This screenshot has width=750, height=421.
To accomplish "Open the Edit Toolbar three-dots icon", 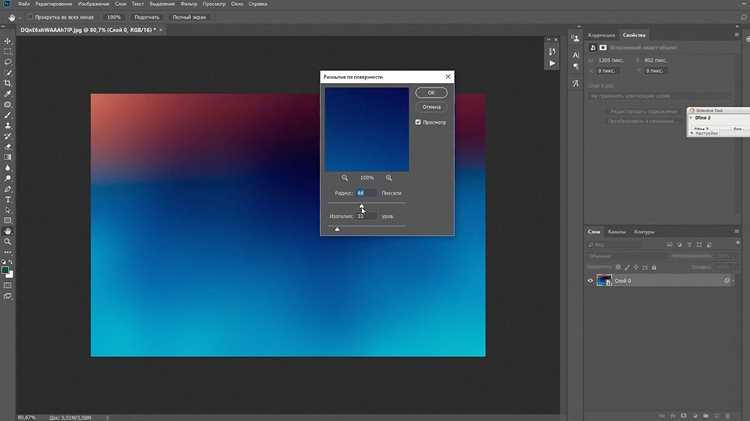I will click(x=8, y=252).
